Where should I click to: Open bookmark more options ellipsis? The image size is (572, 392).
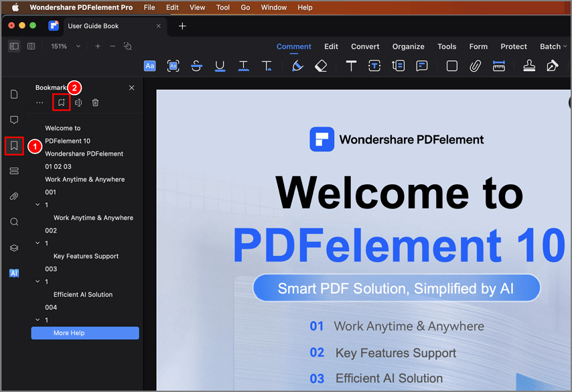coord(40,103)
